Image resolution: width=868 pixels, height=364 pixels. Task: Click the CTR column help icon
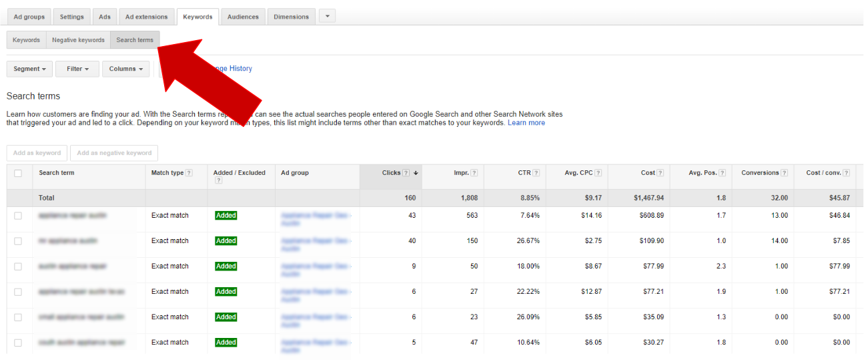coord(536,173)
